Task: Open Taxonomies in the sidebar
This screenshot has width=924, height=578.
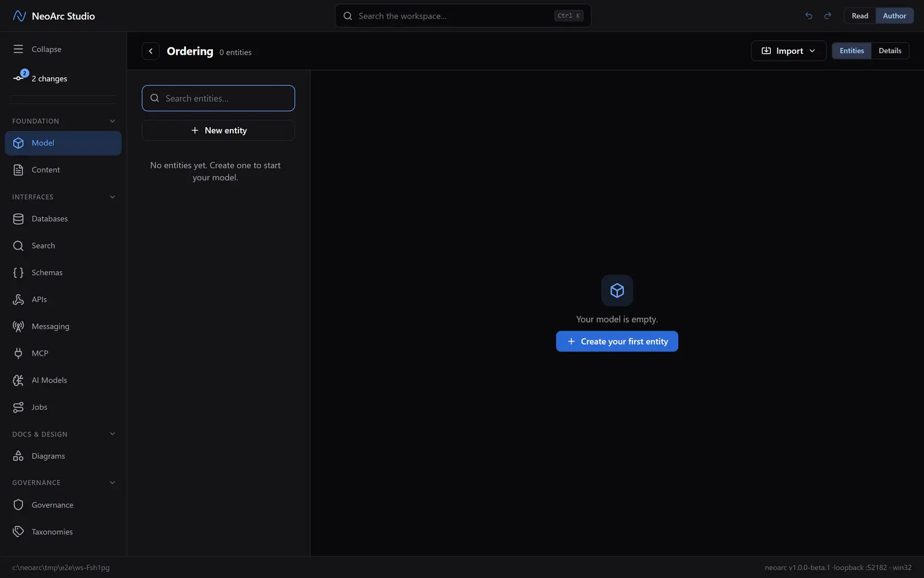Action: (63, 532)
